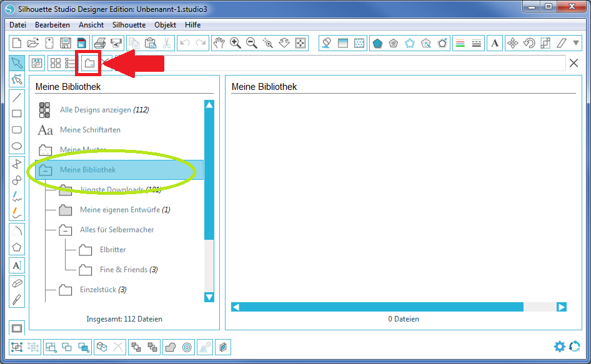Click the folder list scroll down arrow
Viewport: 591px width, 364px height.
(209, 297)
